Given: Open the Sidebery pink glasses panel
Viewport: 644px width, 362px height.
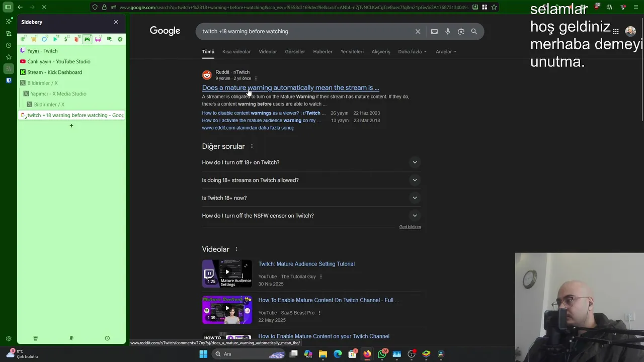Looking at the screenshot, I should [x=98, y=39].
